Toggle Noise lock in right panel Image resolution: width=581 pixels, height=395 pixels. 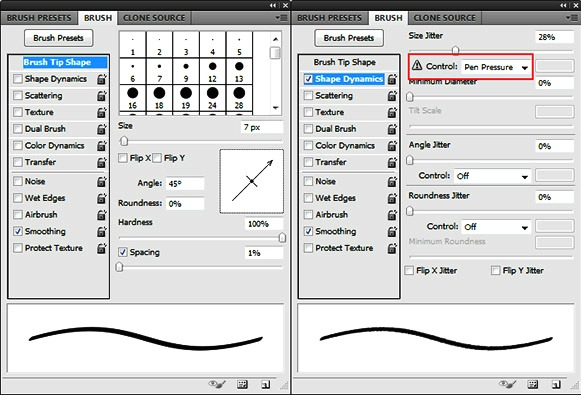[x=392, y=182]
